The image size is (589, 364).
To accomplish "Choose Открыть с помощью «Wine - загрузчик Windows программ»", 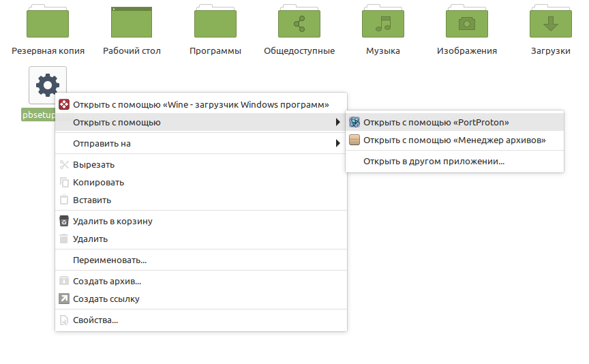I will pyautogui.click(x=201, y=104).
